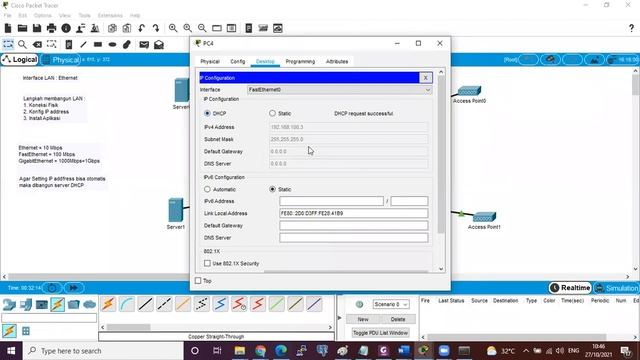Click the Zoom Out magnifier icon

(x=202, y=28)
